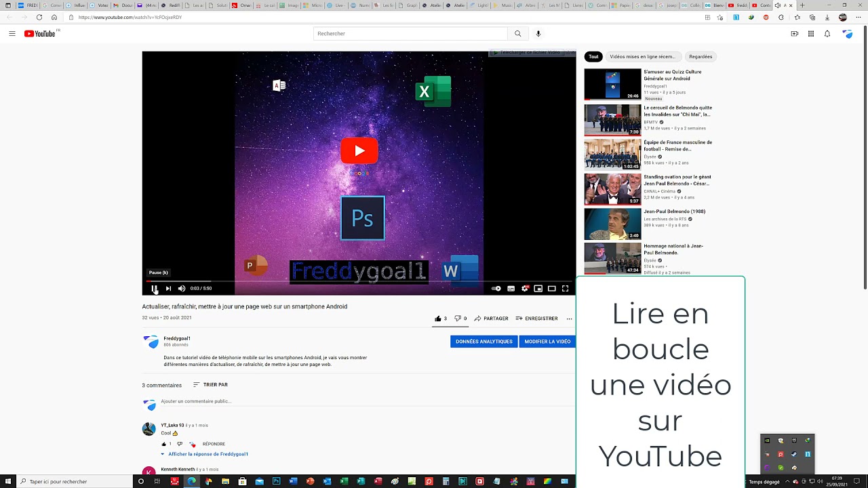This screenshot has width=868, height=488.
Task: Start voice search with microphone icon
Action: point(538,34)
